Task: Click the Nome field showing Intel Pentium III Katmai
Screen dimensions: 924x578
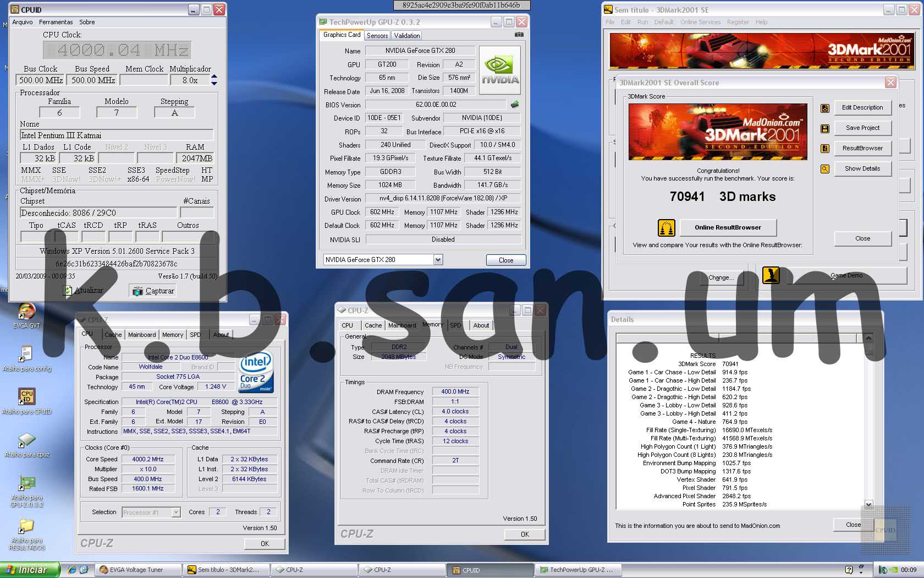Action: point(116,135)
